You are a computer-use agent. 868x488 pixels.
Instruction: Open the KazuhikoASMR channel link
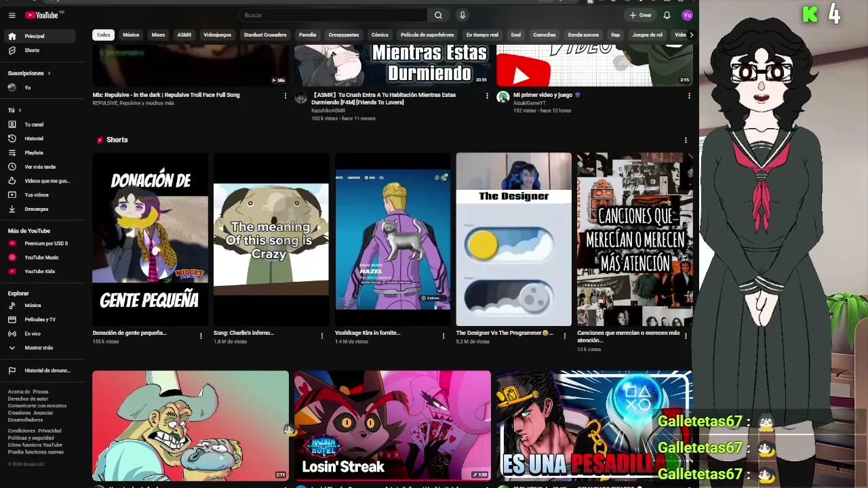point(328,110)
